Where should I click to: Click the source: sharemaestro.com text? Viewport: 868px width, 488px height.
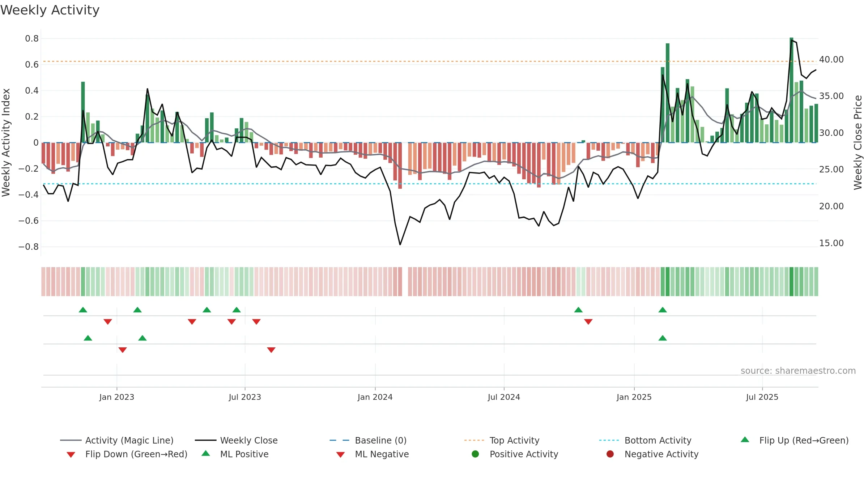tap(798, 371)
